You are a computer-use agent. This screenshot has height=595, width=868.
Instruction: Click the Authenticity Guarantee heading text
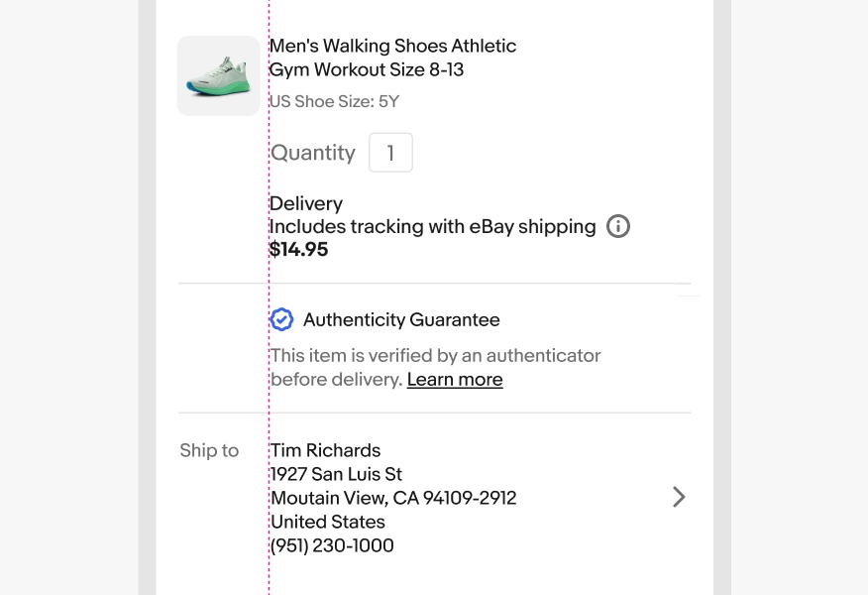[401, 319]
